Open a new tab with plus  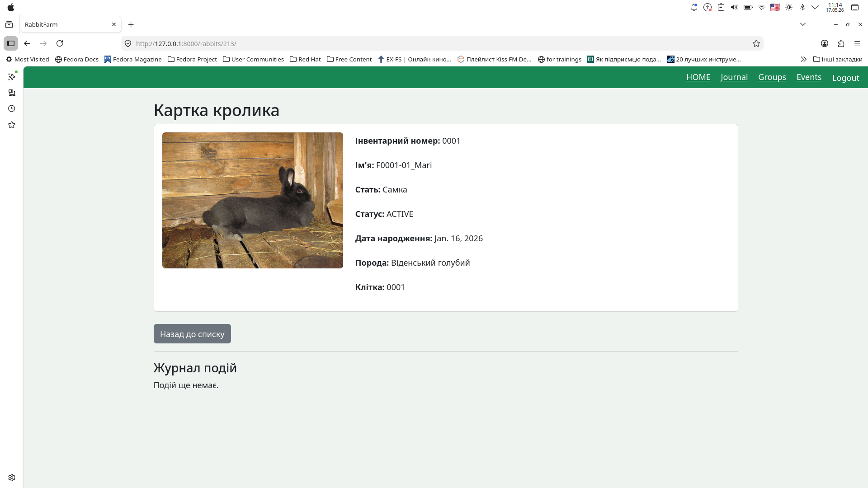131,24
